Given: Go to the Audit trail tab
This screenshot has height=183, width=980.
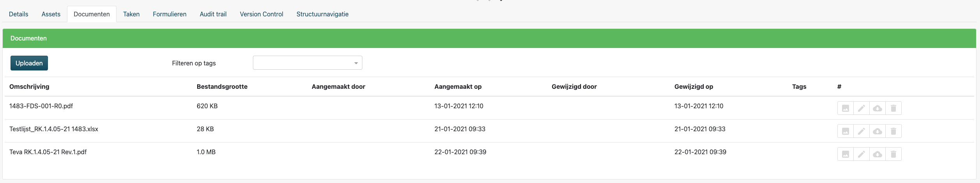Looking at the screenshot, I should pos(213,14).
